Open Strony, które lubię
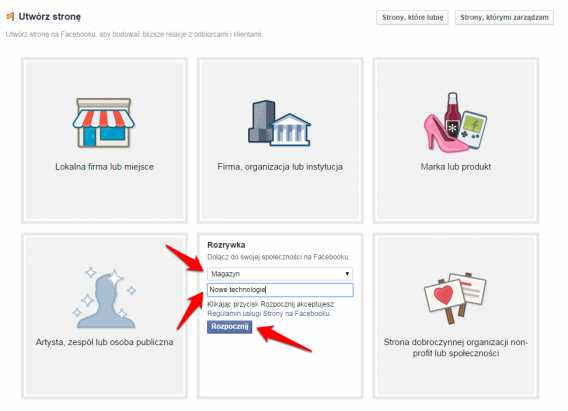The height and width of the screenshot is (411, 568). point(412,17)
